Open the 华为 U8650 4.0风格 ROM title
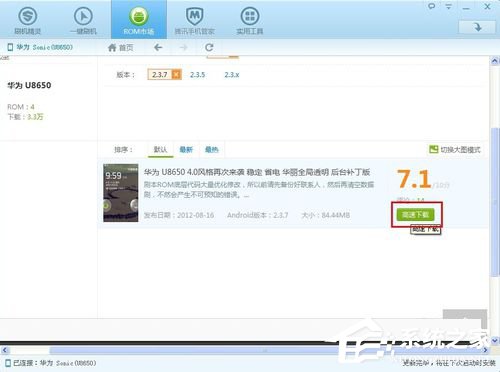 (257, 172)
